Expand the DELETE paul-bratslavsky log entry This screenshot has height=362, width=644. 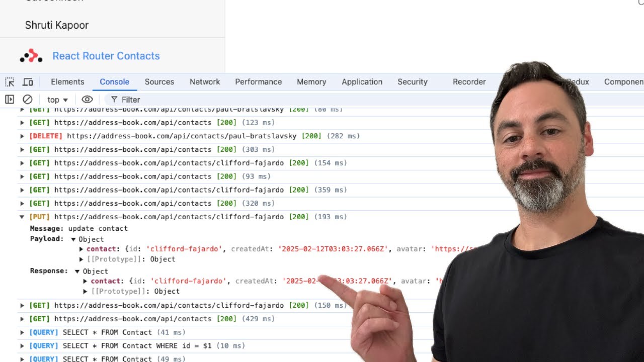[x=22, y=136]
